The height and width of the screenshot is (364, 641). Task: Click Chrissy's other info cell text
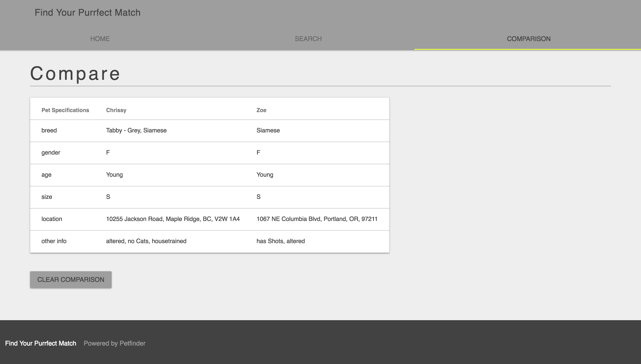click(146, 241)
